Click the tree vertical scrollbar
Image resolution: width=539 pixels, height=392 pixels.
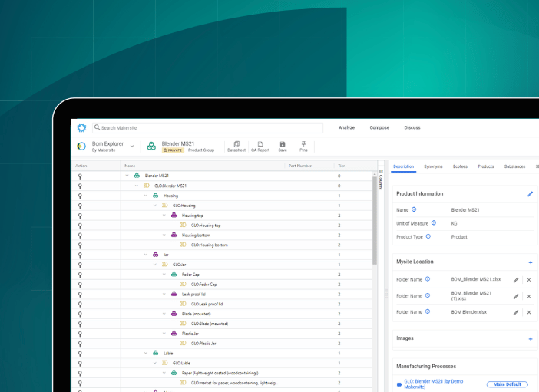pos(375,220)
